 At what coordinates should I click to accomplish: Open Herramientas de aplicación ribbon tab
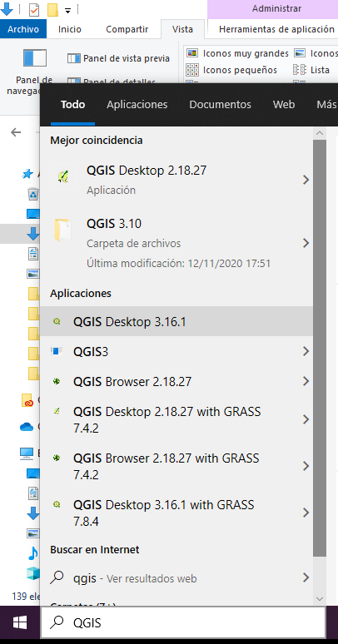coord(276,29)
